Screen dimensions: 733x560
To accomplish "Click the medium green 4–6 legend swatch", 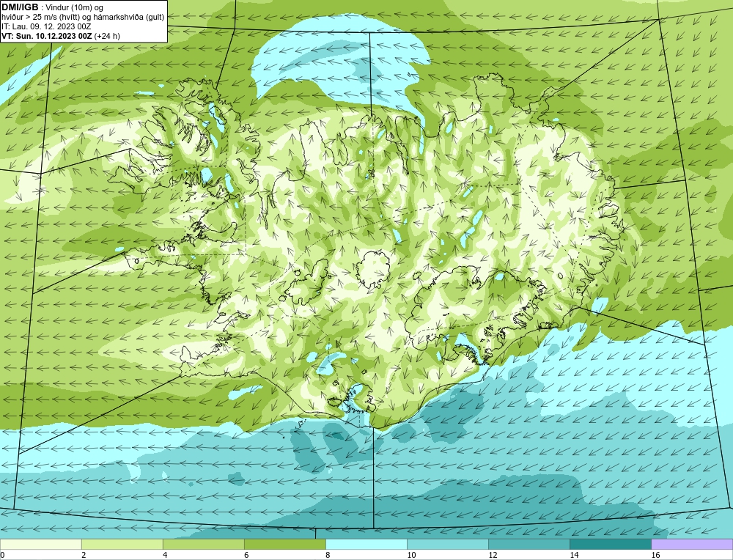I will point(203,544).
